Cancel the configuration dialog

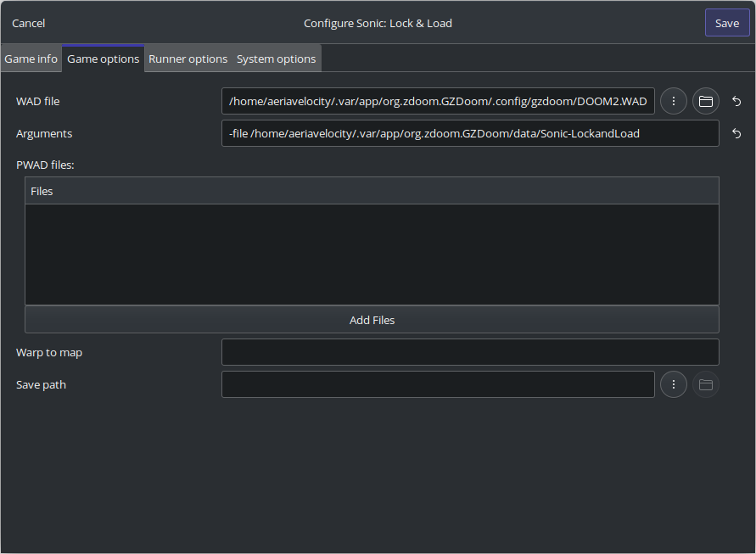(29, 23)
